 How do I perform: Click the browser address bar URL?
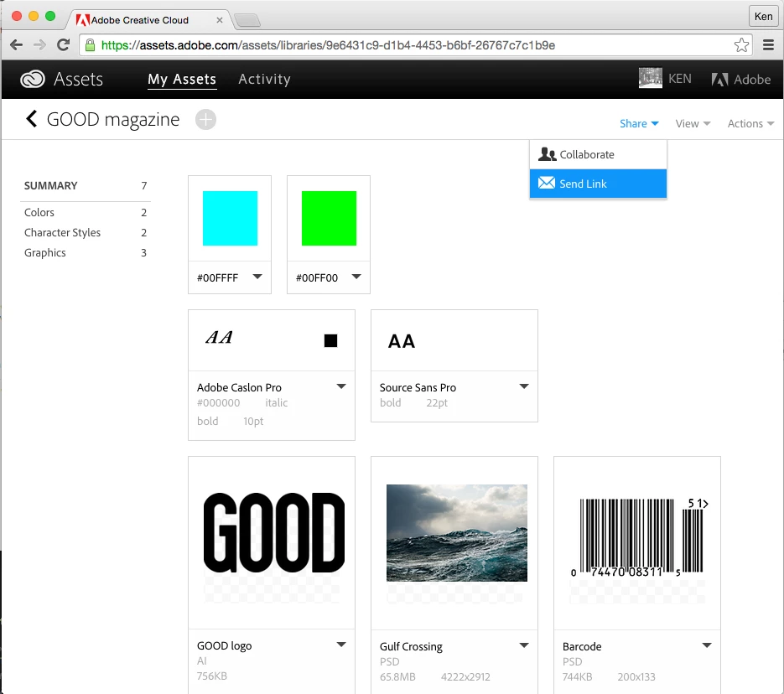point(328,45)
